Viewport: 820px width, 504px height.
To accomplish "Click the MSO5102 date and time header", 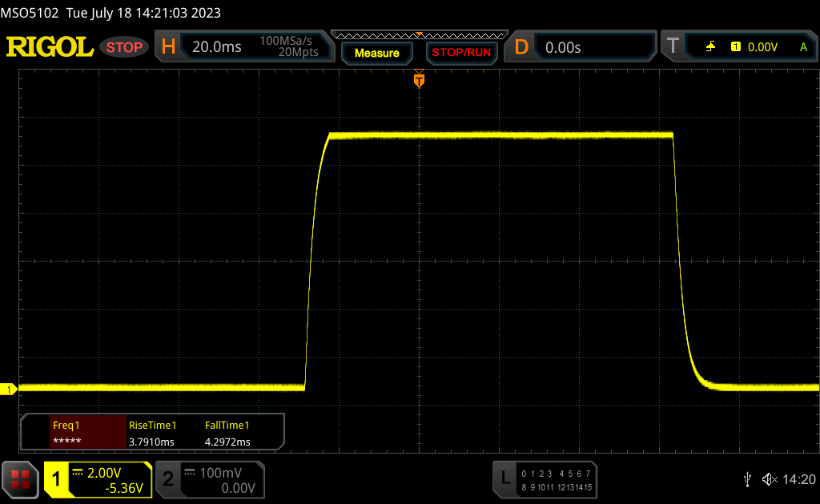I will [x=111, y=13].
